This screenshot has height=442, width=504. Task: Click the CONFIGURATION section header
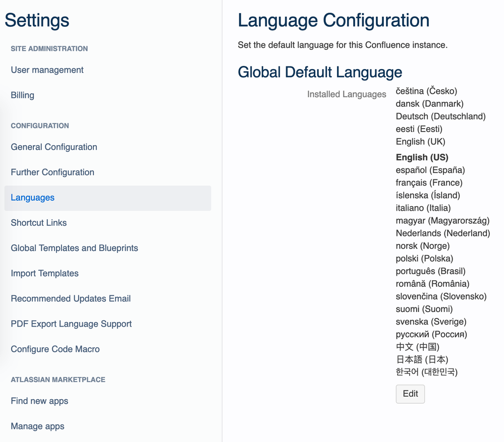(40, 126)
